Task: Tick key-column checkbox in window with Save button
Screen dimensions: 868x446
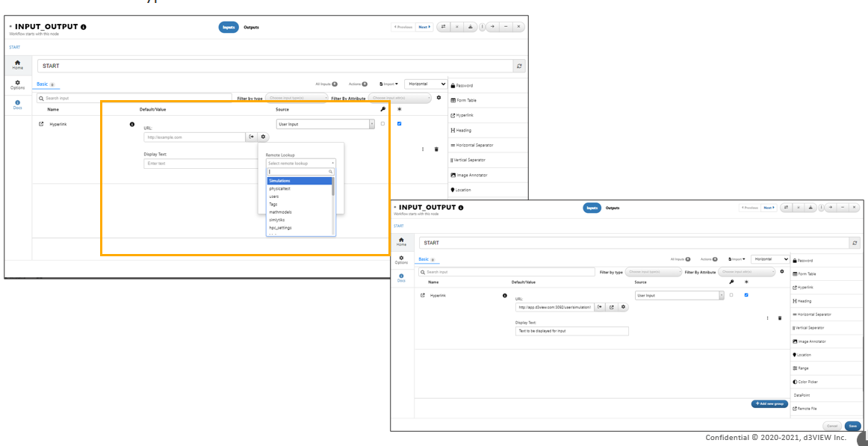Action: 731,295
